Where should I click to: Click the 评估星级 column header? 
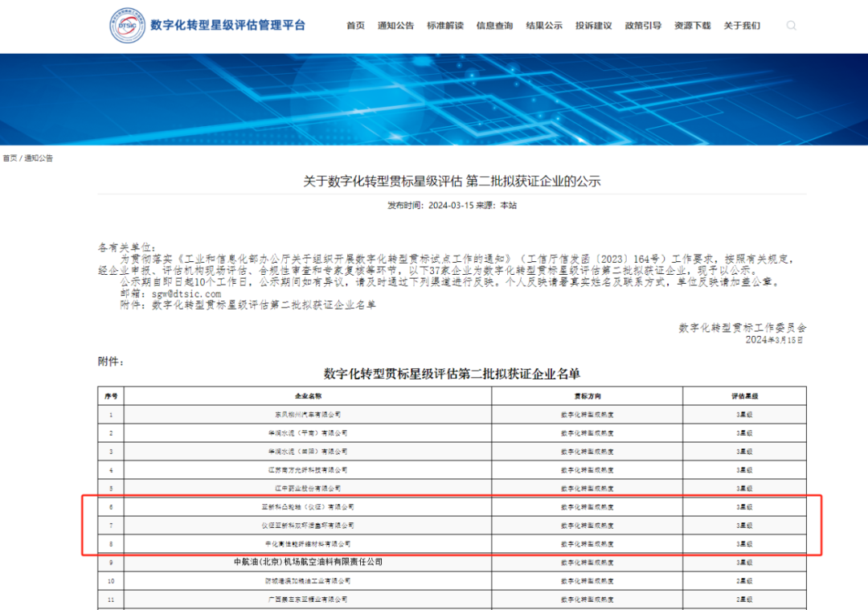pos(744,396)
